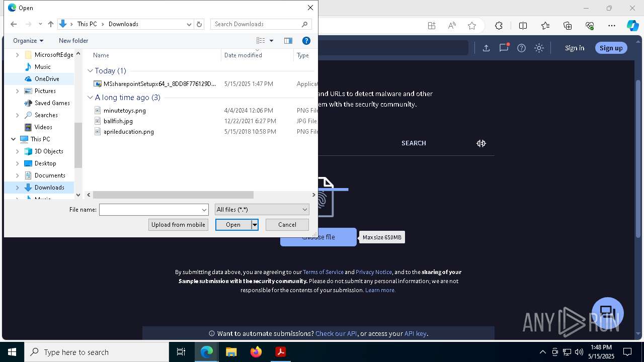
Task: Expand the Desktop tree node
Action: click(x=18, y=163)
